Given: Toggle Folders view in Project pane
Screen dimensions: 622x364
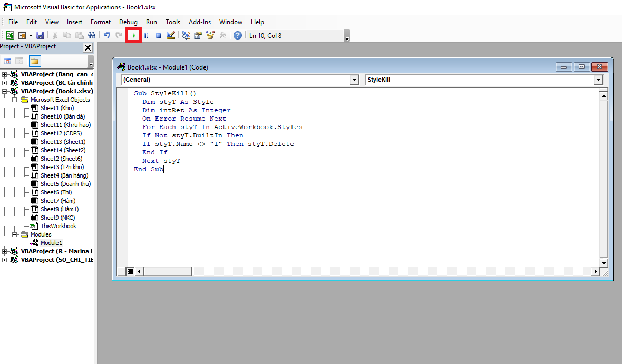Looking at the screenshot, I should 34,61.
